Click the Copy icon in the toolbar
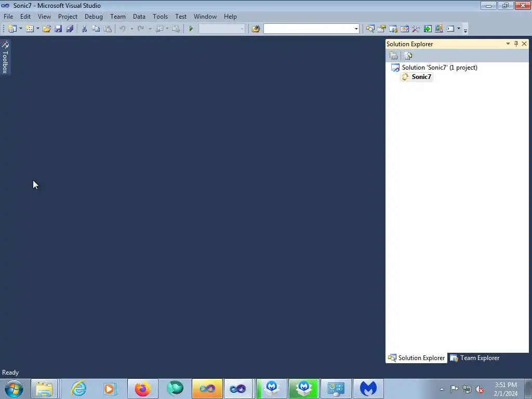532x399 pixels. (96, 29)
